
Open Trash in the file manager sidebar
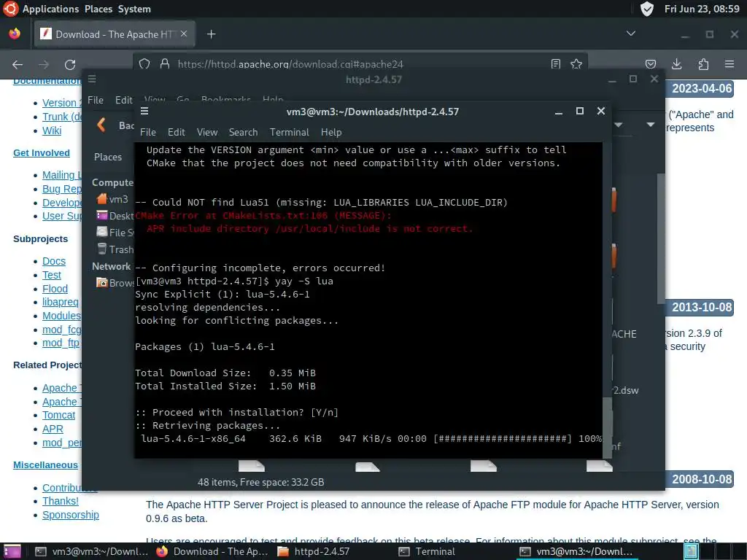pyautogui.click(x=115, y=249)
